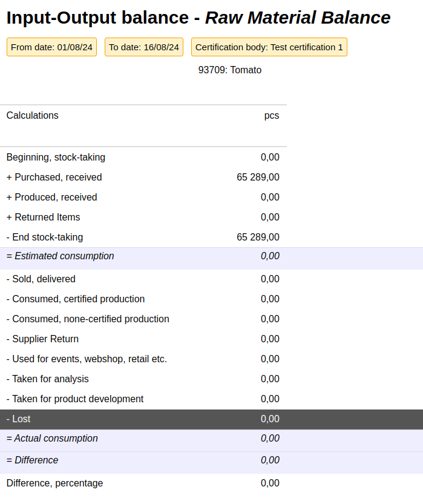Image resolution: width=423 pixels, height=504 pixels.
Task: Select the Beginning, stock-taking row label
Action: pos(56,157)
